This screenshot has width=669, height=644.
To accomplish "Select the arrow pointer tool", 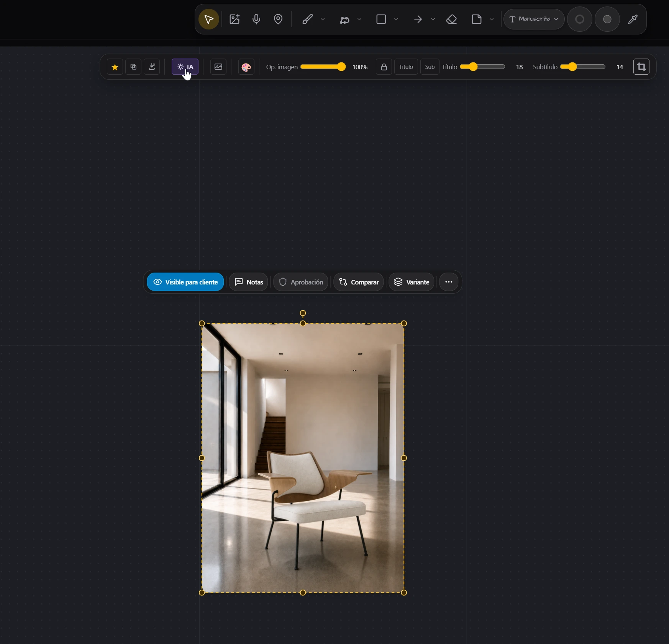I will pos(209,19).
